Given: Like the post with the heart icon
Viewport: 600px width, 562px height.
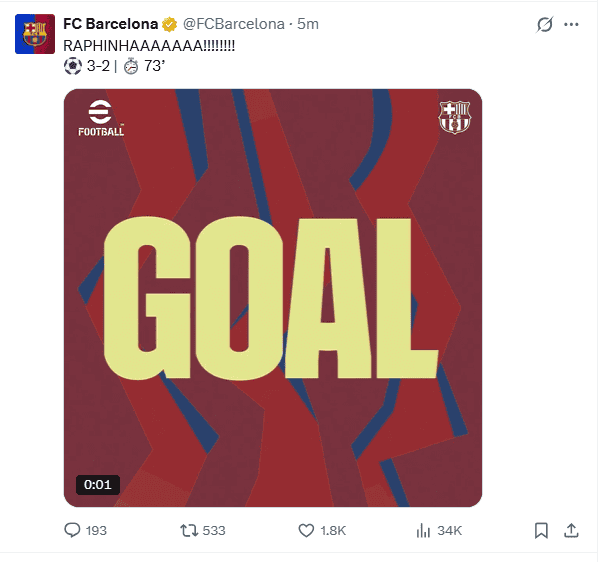Looking at the screenshot, I should 306,530.
